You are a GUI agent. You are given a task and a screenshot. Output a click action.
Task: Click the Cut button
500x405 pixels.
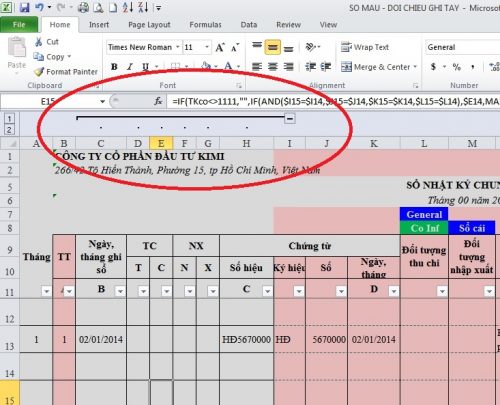pyautogui.click(x=47, y=42)
